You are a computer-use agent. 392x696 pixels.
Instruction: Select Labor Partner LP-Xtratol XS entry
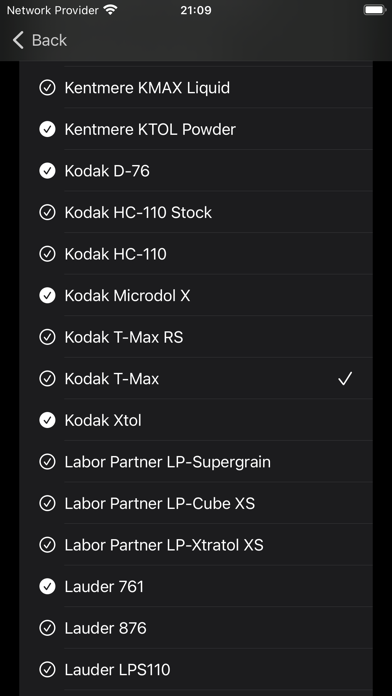point(196,545)
